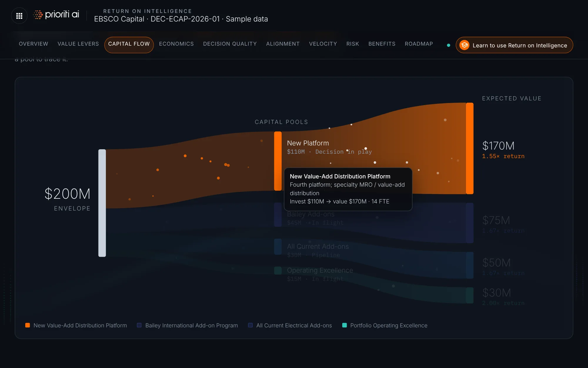This screenshot has width=588, height=368.
Task: Click orange legend swatch for New Value-Add Distribution Platform
Action: [28, 325]
